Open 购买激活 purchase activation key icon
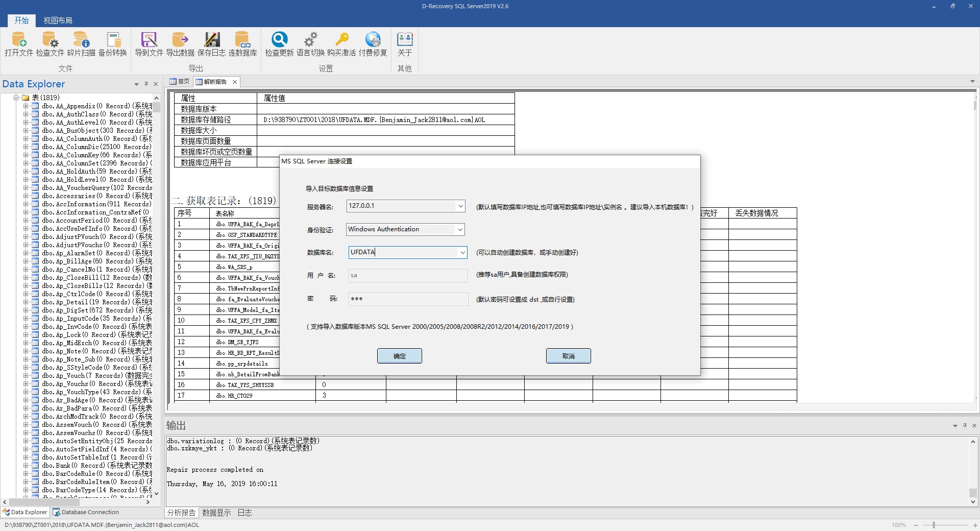980x531 pixels. 341,44
